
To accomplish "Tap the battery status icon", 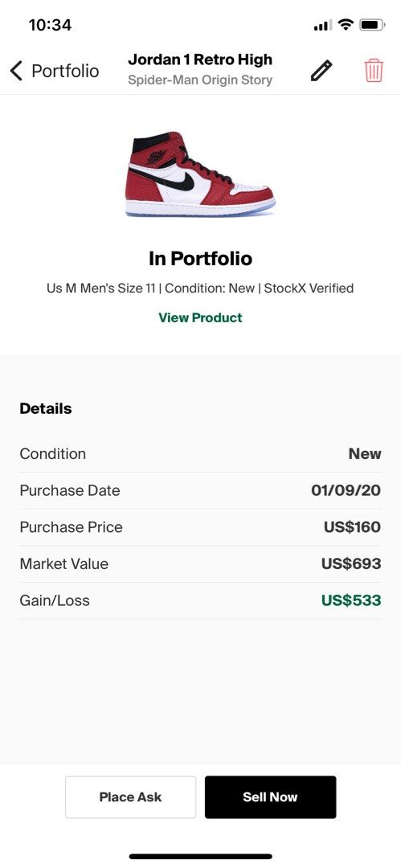I will click(371, 25).
